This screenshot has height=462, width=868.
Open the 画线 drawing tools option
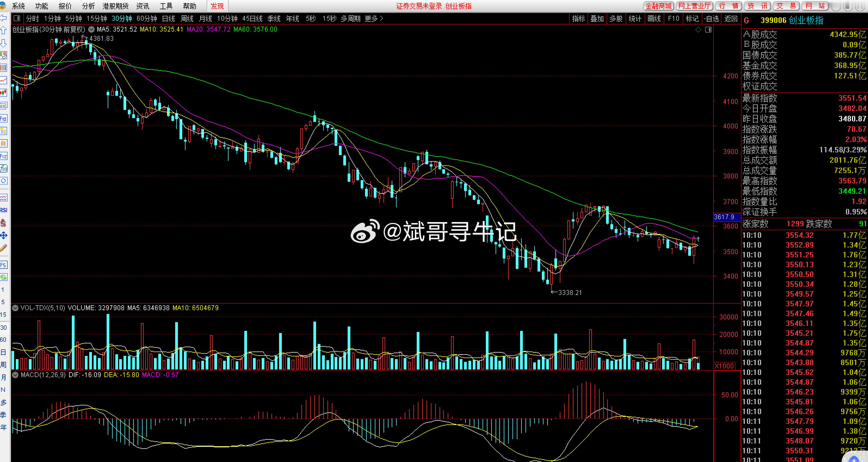click(x=654, y=19)
